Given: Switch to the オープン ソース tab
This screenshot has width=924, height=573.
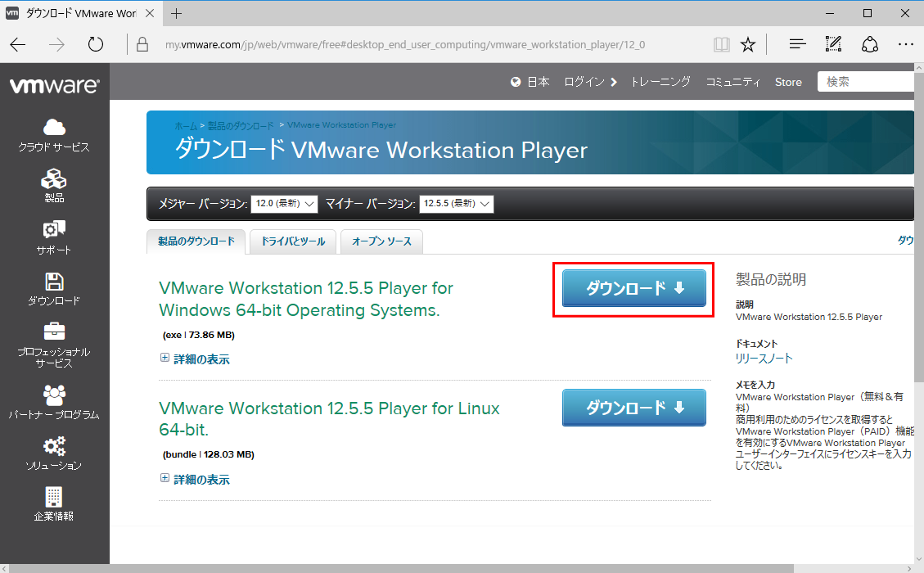Looking at the screenshot, I should pos(381,241).
